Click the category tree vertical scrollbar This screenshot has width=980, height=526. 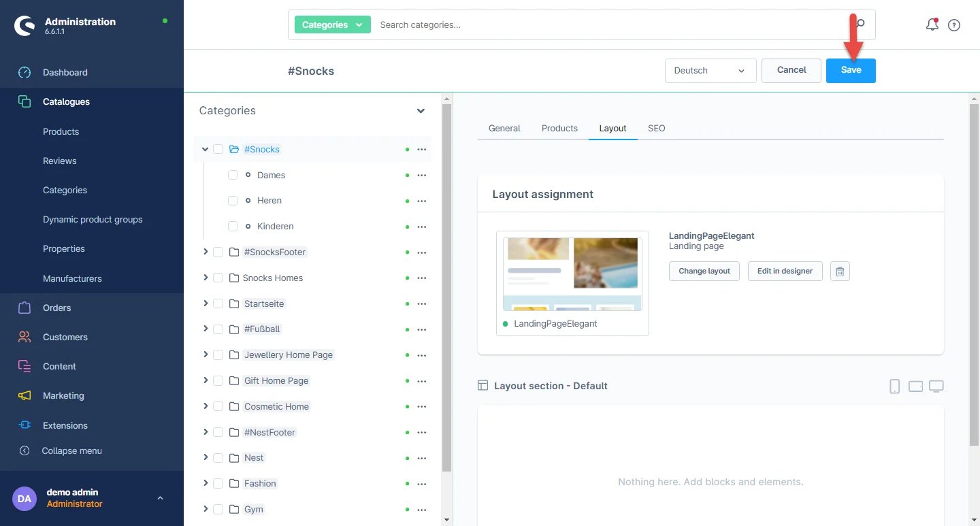[x=446, y=286]
